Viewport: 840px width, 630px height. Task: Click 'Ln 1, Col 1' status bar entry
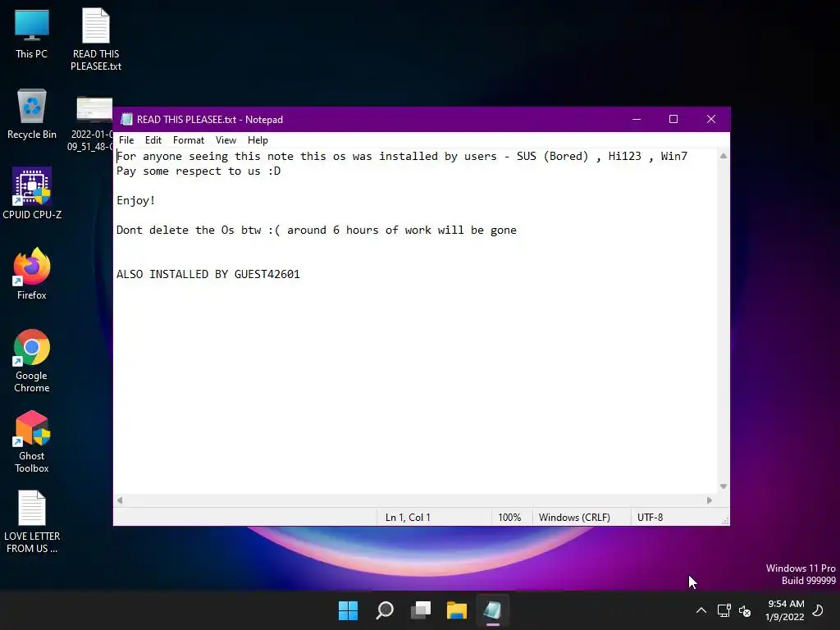coord(408,518)
